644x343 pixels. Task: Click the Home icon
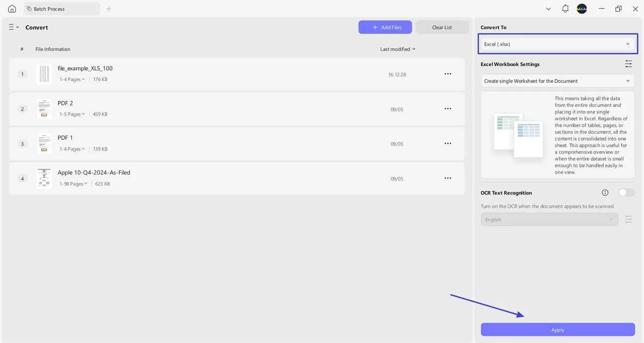click(12, 9)
